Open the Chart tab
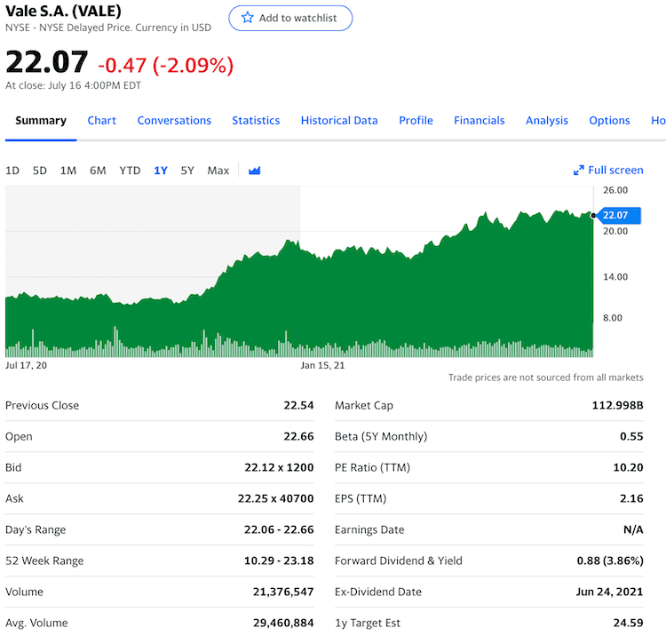 click(x=101, y=121)
